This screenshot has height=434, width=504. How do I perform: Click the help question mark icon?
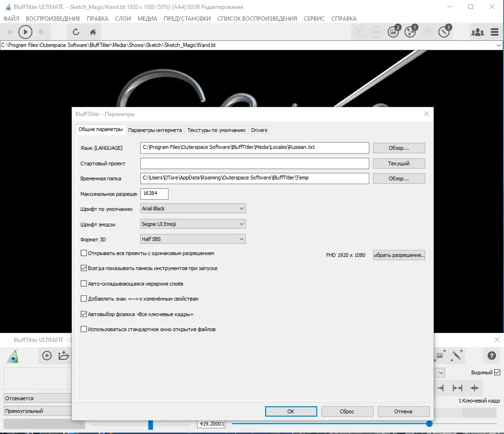(x=491, y=356)
